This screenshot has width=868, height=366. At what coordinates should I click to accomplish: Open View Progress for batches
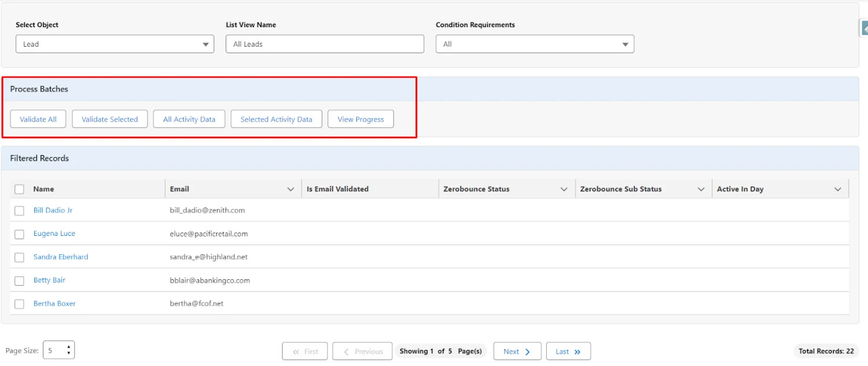pos(361,119)
